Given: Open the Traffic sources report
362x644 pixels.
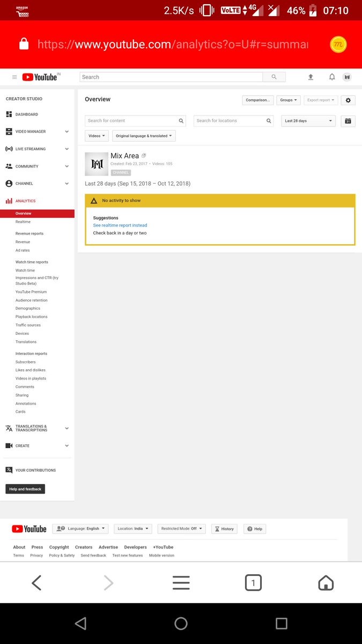Looking at the screenshot, I should (x=28, y=325).
